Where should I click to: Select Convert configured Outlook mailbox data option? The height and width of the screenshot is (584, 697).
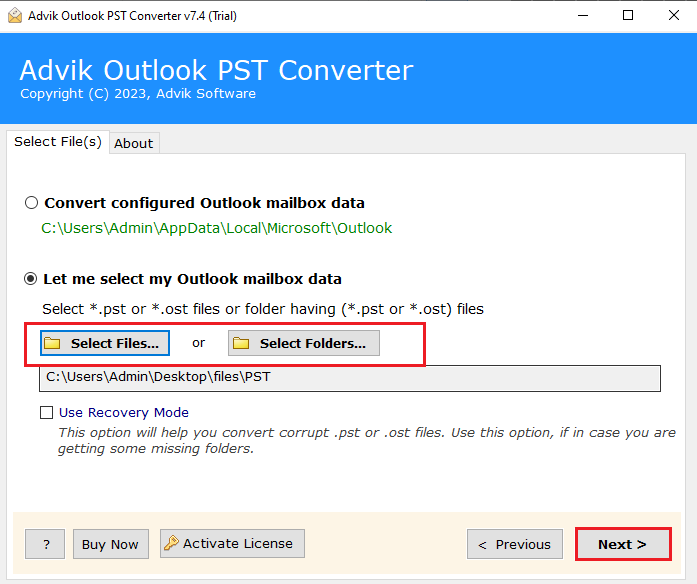click(x=32, y=203)
